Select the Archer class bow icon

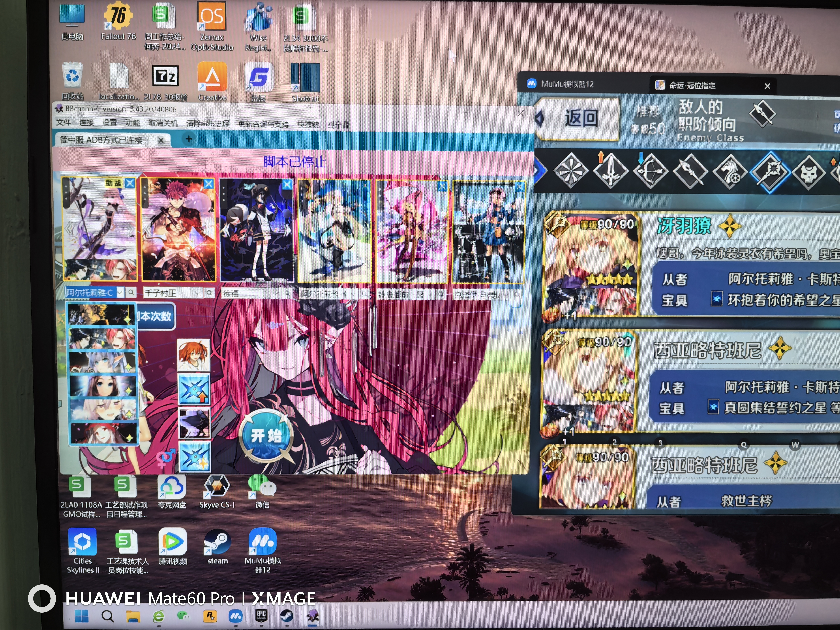point(650,172)
